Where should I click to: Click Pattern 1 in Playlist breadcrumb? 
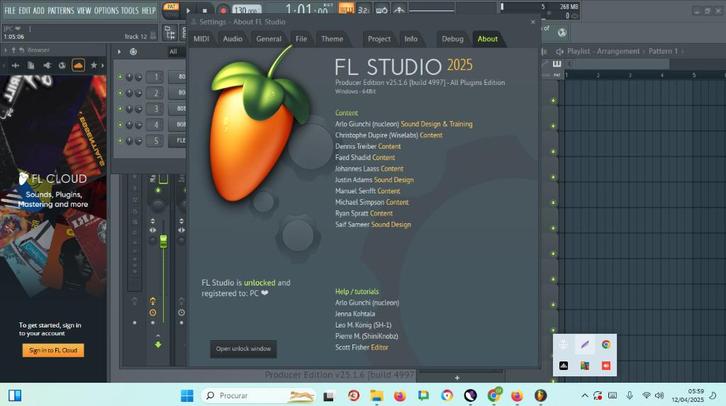663,51
